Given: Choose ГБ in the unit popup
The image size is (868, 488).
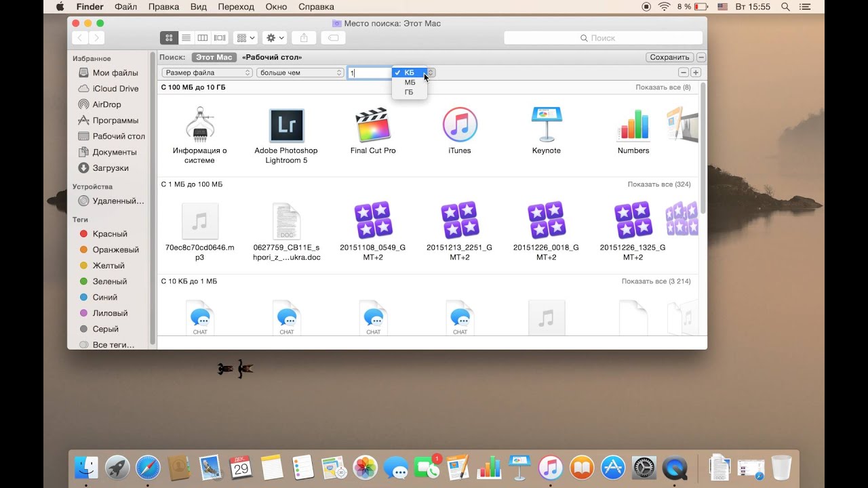Looking at the screenshot, I should click(x=410, y=92).
